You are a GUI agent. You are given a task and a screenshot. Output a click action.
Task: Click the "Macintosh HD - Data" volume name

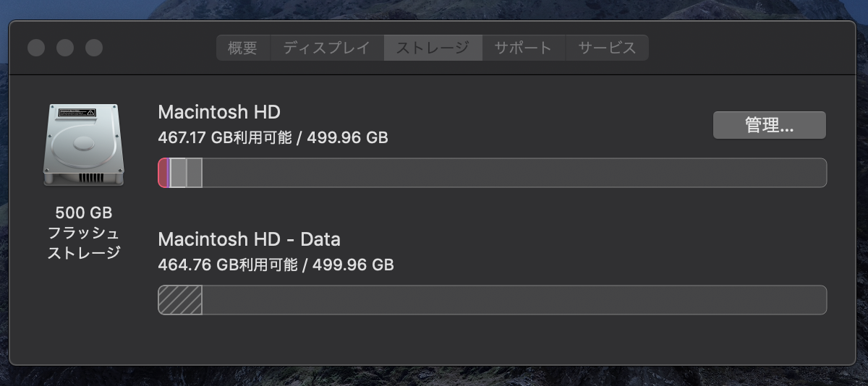click(x=249, y=239)
